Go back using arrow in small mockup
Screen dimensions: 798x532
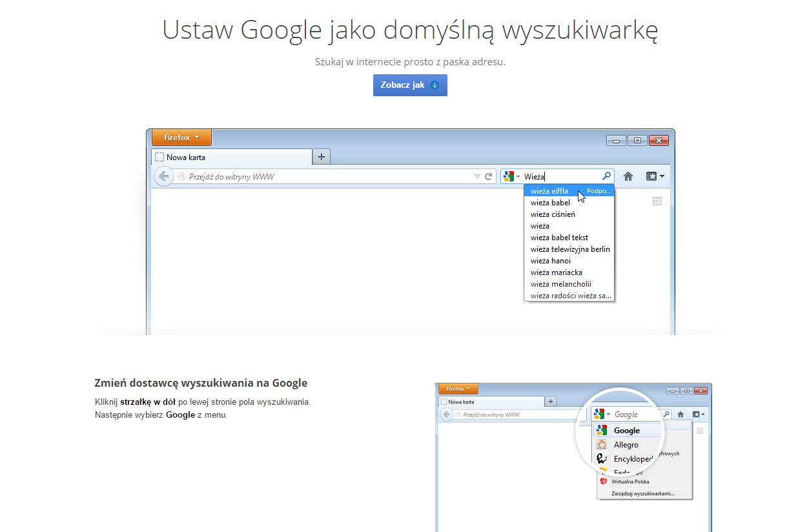pyautogui.click(x=447, y=414)
